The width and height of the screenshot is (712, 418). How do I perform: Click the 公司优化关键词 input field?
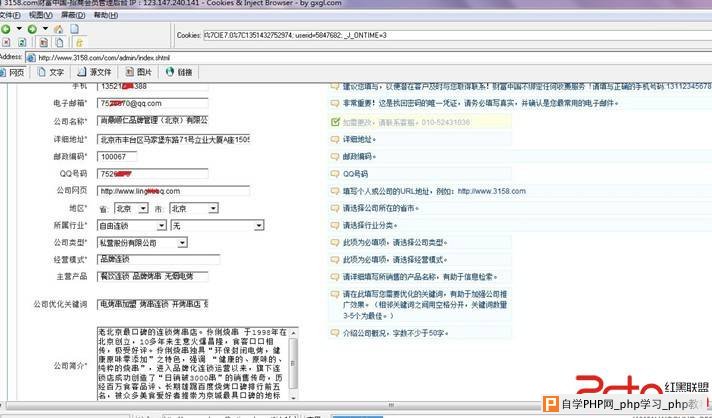tap(153, 304)
